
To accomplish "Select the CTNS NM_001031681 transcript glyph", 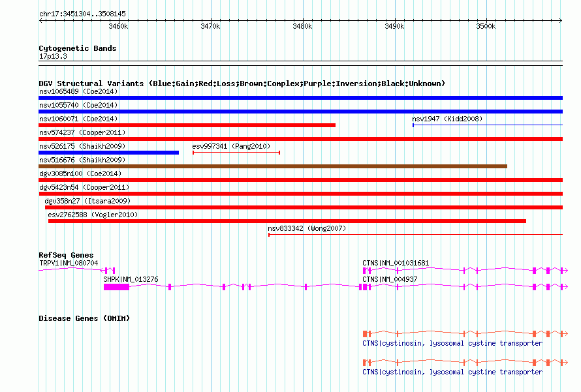I will pyautogui.click(x=465, y=271).
